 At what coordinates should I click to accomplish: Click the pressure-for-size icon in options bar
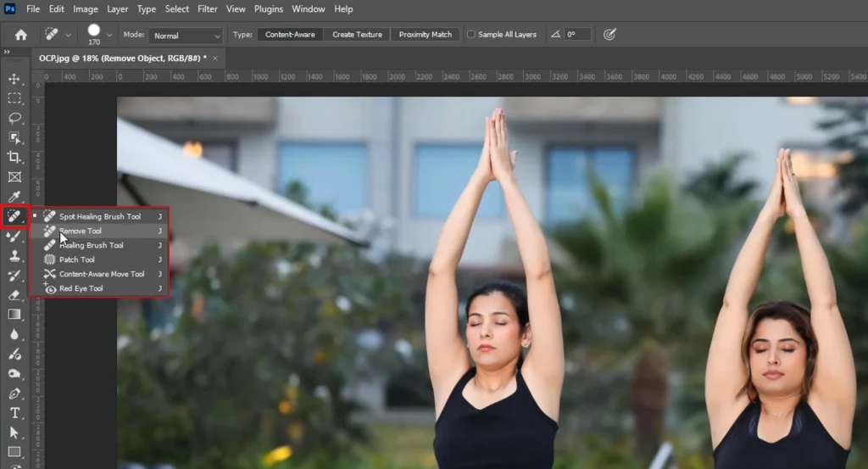609,34
